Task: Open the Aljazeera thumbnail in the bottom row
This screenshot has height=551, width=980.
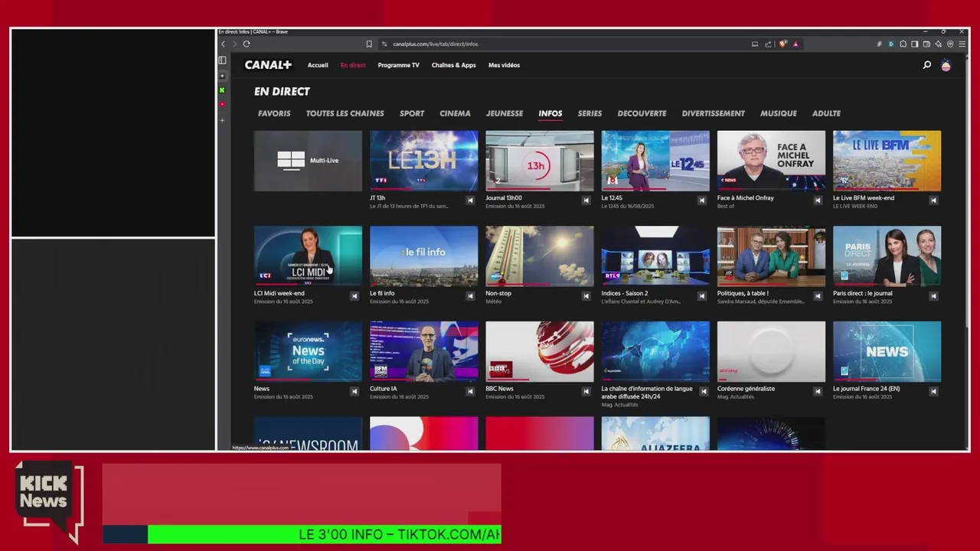Action: [x=655, y=433]
